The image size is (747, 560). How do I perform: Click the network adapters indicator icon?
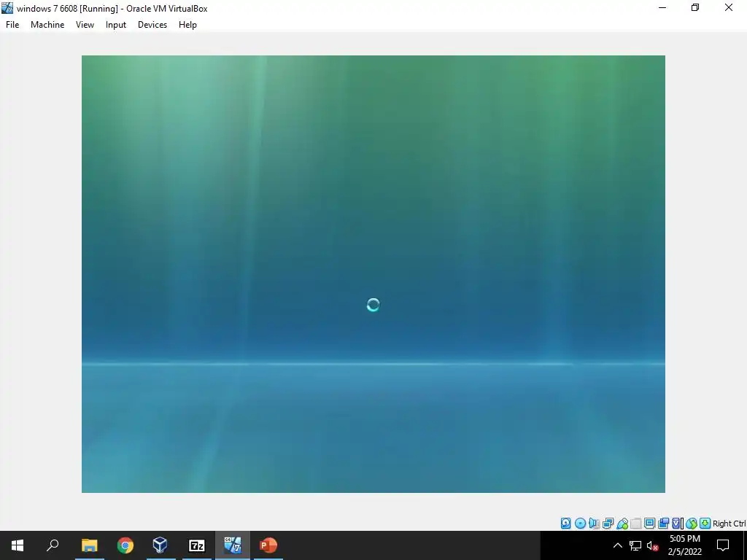[608, 524]
